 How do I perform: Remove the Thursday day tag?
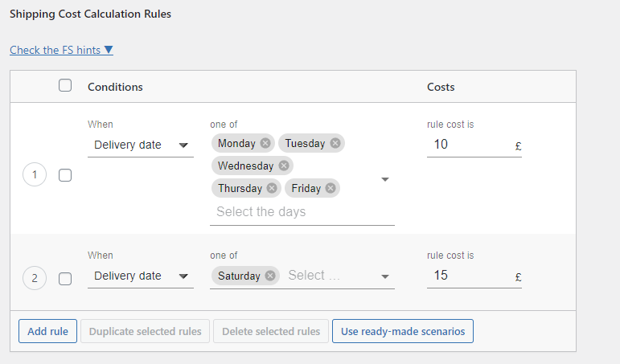coord(272,188)
